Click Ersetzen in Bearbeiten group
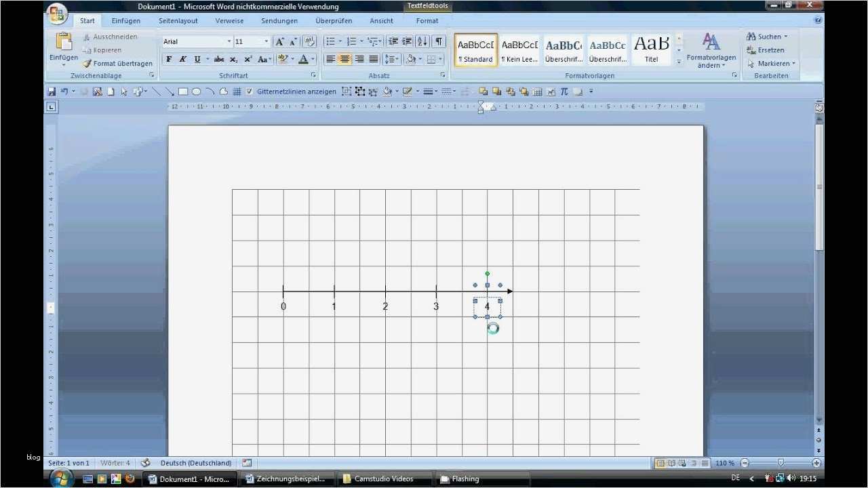This screenshot has height=488, width=868. (766, 50)
